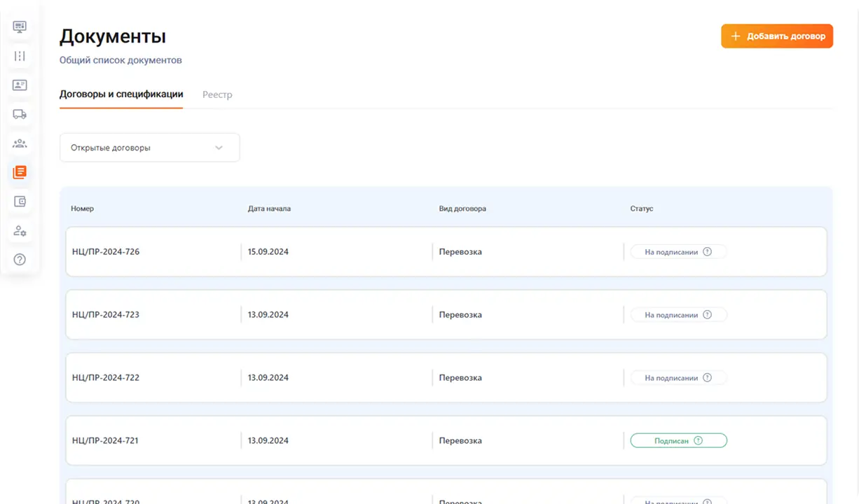Click info icon on the Подписан status badge
This screenshot has height=504, width=859.
[698, 441]
